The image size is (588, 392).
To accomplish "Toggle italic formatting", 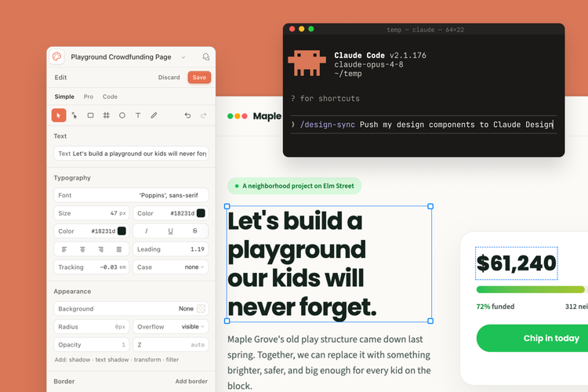I will [147, 231].
